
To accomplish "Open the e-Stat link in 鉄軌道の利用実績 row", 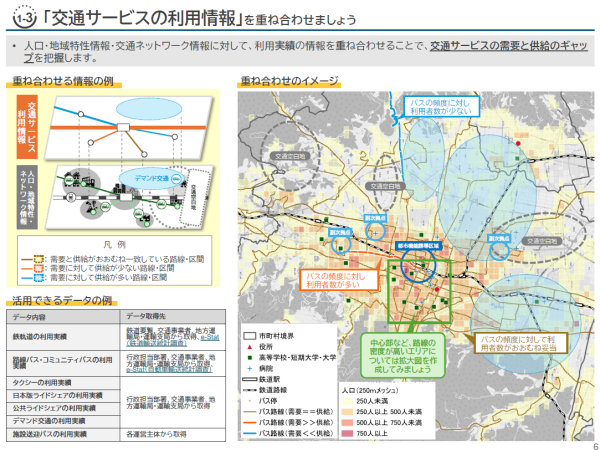I will pos(210,338).
